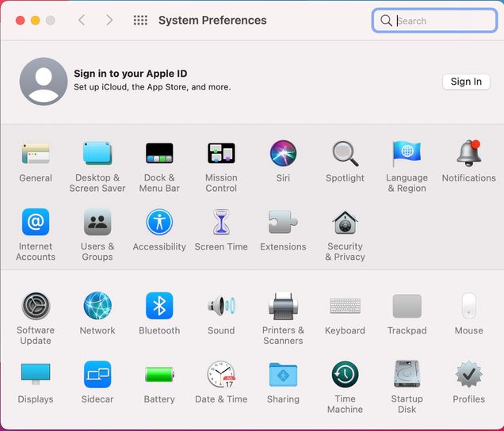Screen dimensions: 504x431
Task: Click the Show All grid button
Action: (140, 21)
